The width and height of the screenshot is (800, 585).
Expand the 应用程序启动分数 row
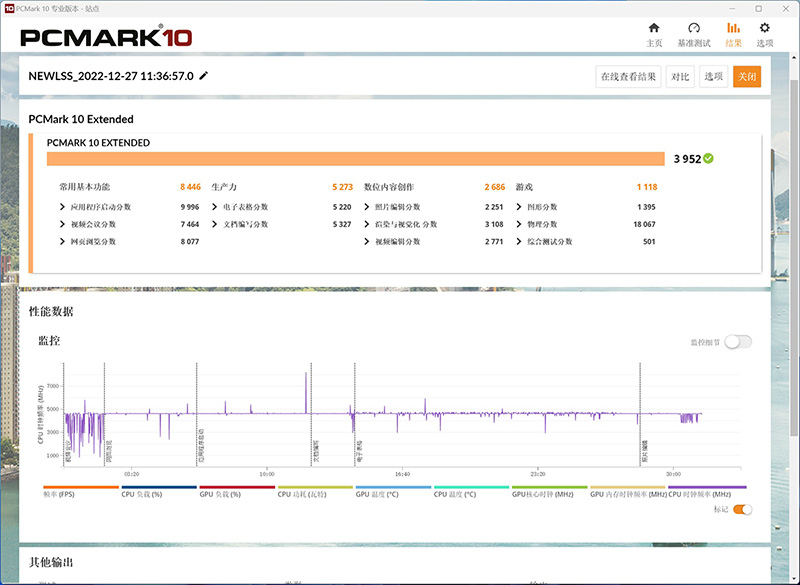64,207
